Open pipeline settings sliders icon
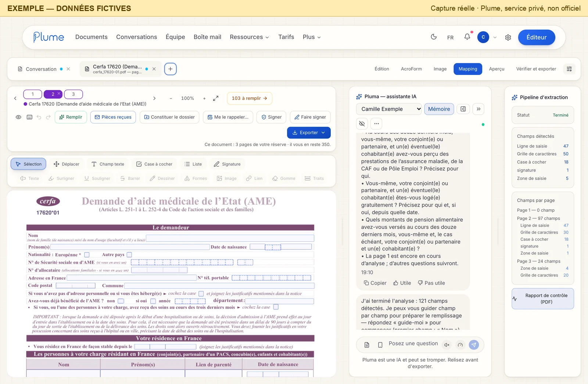588x384 pixels. tap(569, 69)
